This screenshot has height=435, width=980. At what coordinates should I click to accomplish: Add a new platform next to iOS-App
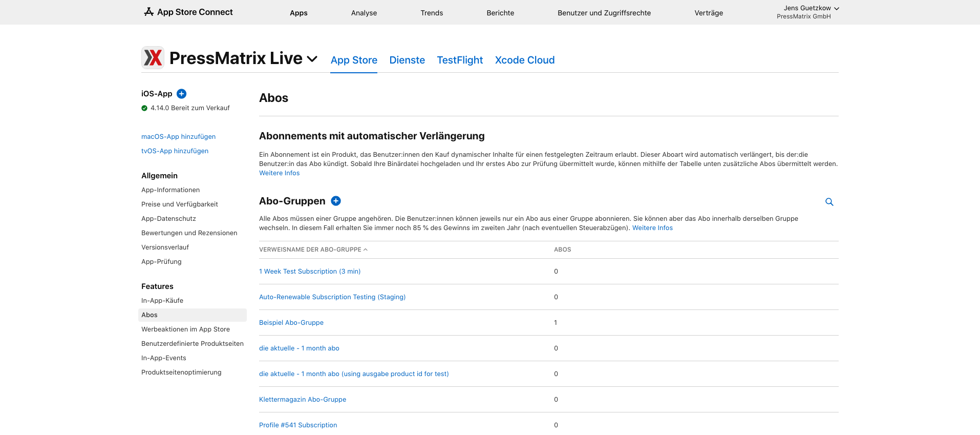(181, 94)
